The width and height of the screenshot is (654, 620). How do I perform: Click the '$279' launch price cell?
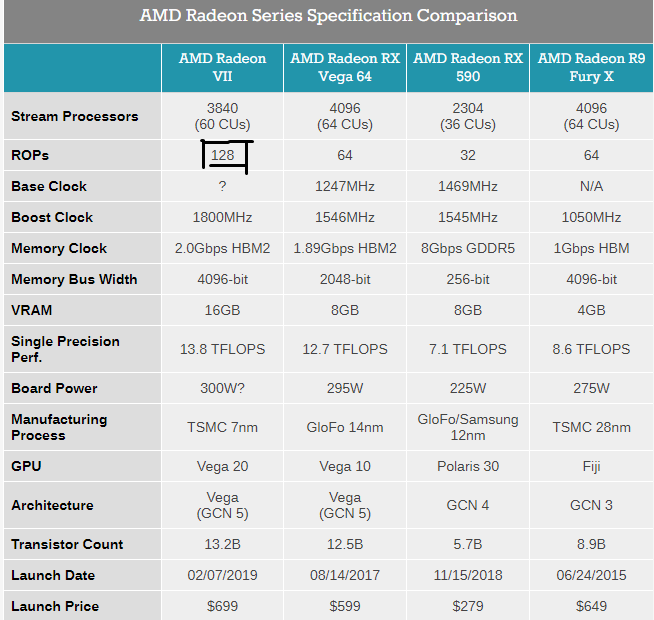click(468, 606)
